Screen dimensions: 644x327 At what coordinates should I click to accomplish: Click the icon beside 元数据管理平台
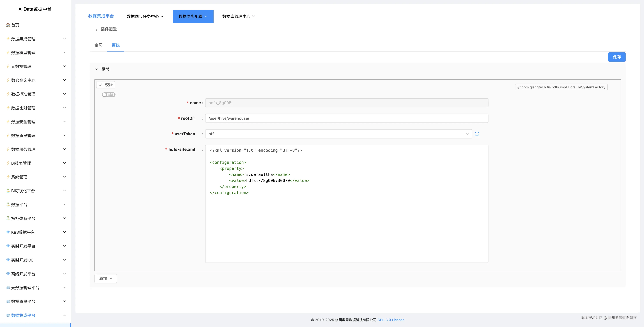(8, 288)
